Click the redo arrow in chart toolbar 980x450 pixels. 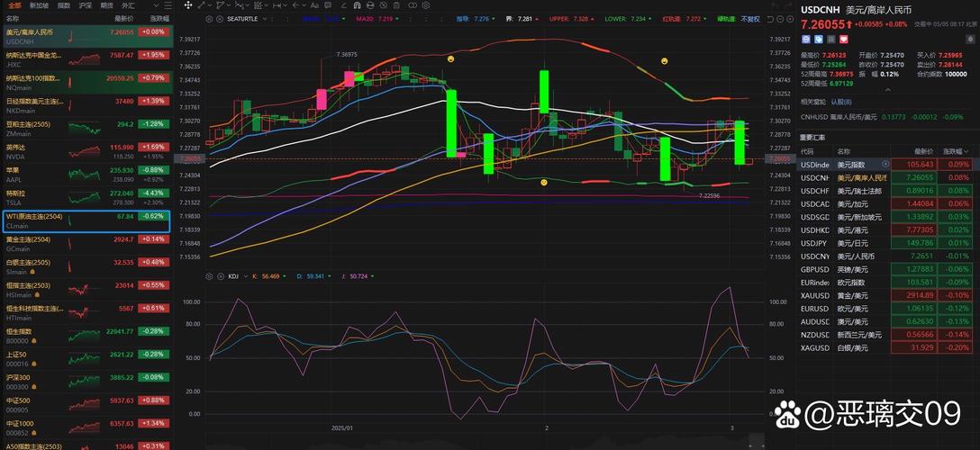coord(789,5)
